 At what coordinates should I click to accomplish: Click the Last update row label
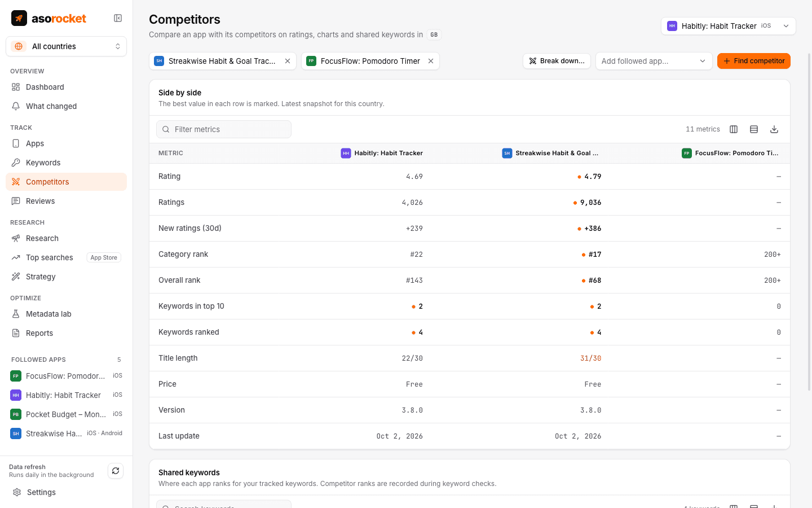179,436
